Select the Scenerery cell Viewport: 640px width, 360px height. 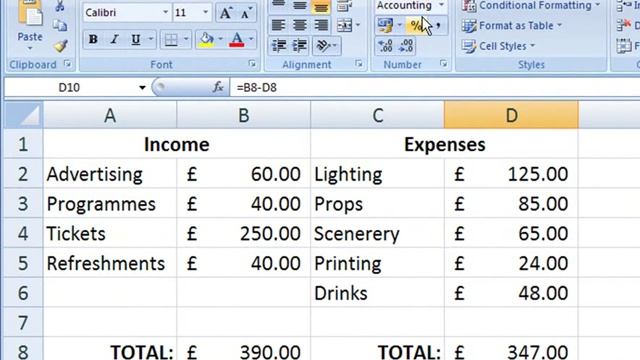tap(378, 233)
